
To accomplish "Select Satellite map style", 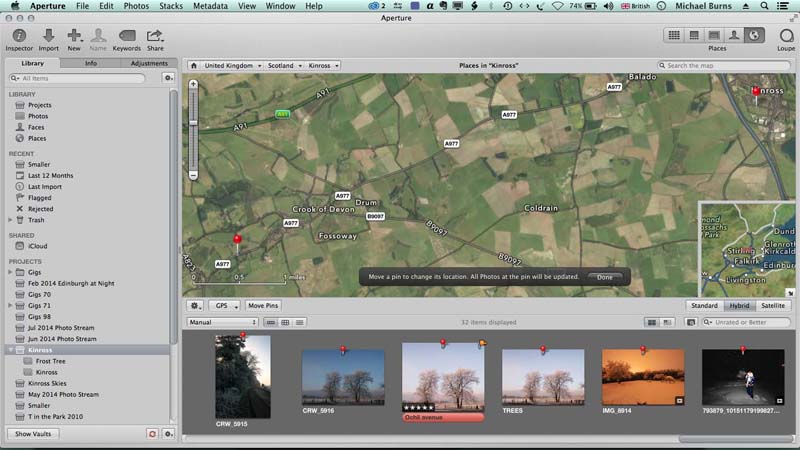I will (772, 306).
